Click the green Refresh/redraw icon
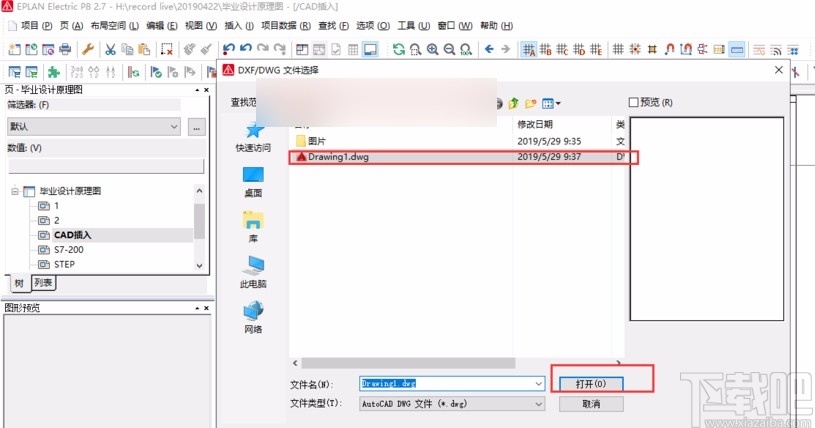The width and height of the screenshot is (815, 428). (399, 49)
